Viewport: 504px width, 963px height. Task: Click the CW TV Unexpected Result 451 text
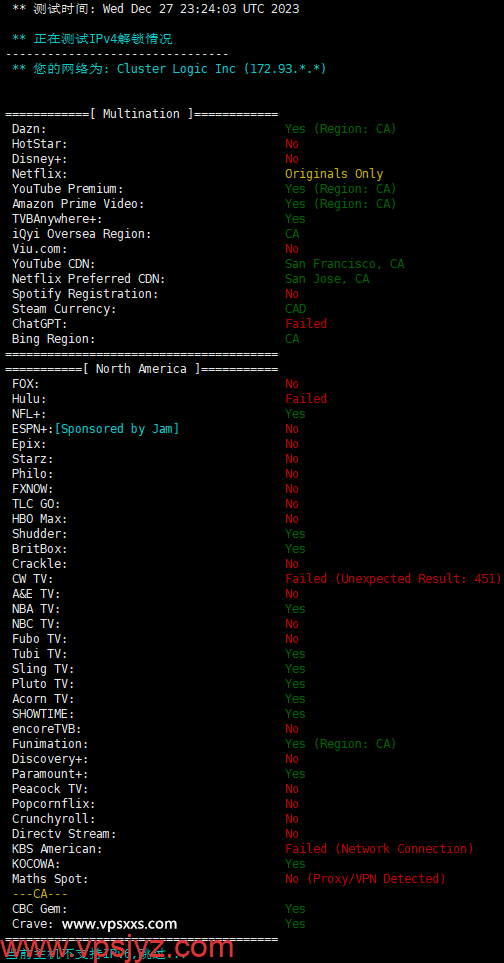394,579
